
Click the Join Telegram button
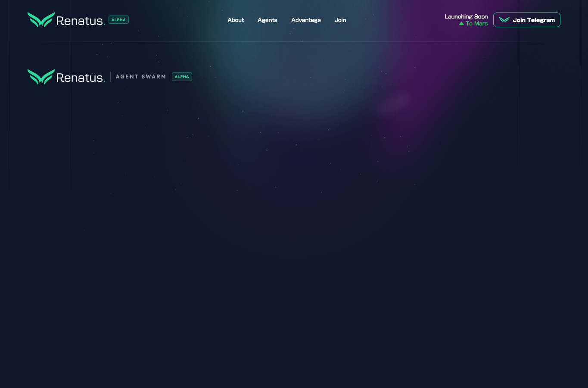(526, 20)
